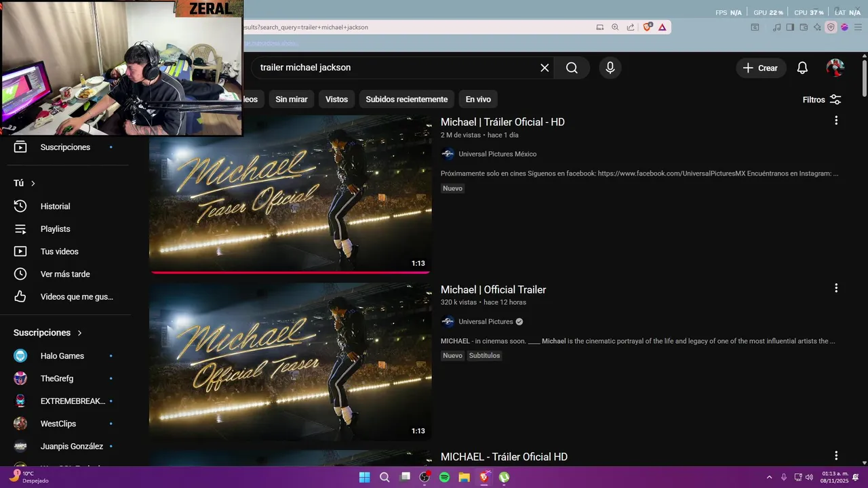The image size is (868, 488).
Task: Open uTorrent from the taskbar
Action: [x=505, y=477]
